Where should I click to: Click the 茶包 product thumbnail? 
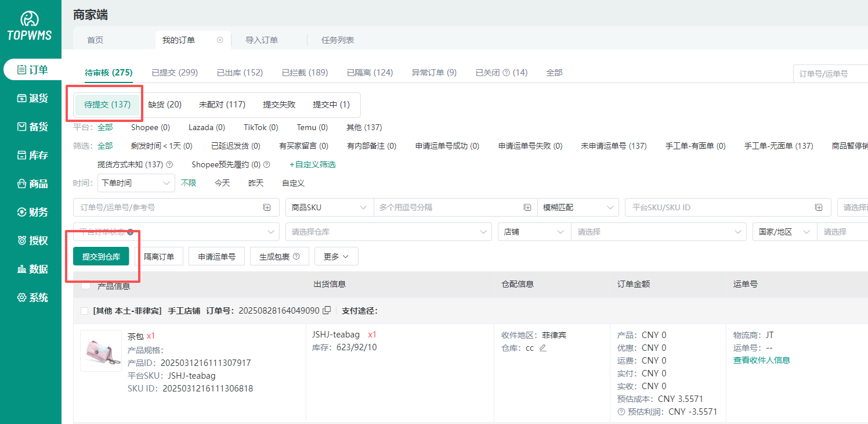tap(101, 350)
